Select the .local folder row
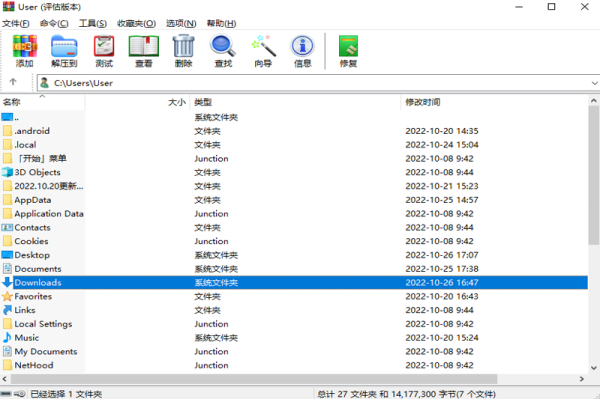This screenshot has height=399, width=600. 294,145
